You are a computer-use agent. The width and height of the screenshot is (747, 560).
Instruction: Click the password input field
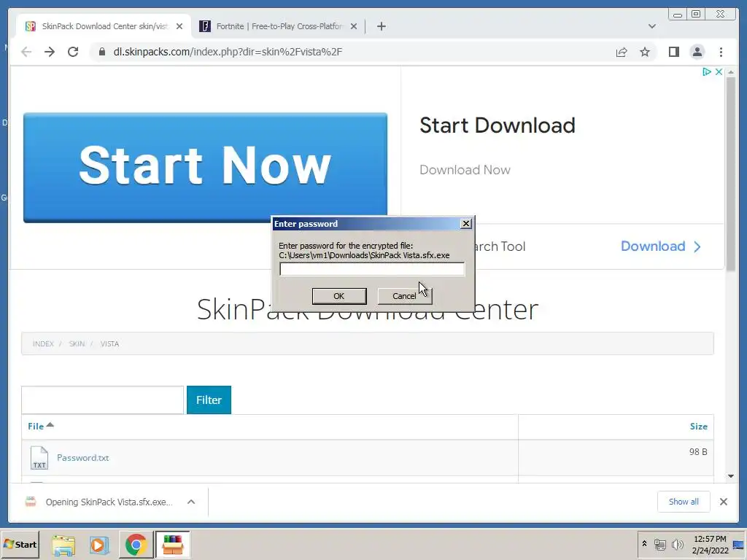[x=372, y=269]
